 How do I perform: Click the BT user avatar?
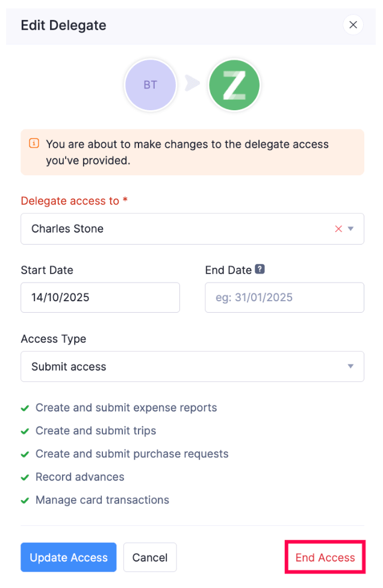[150, 85]
